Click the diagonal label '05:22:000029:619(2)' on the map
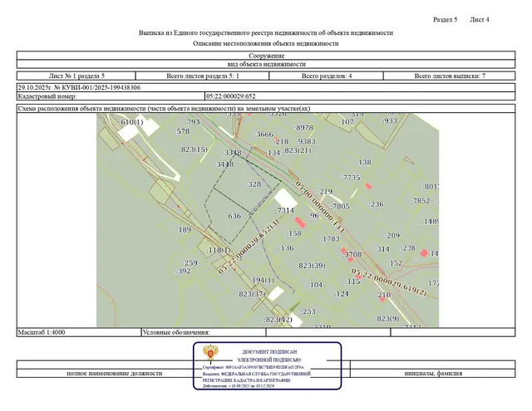 tap(389, 282)
